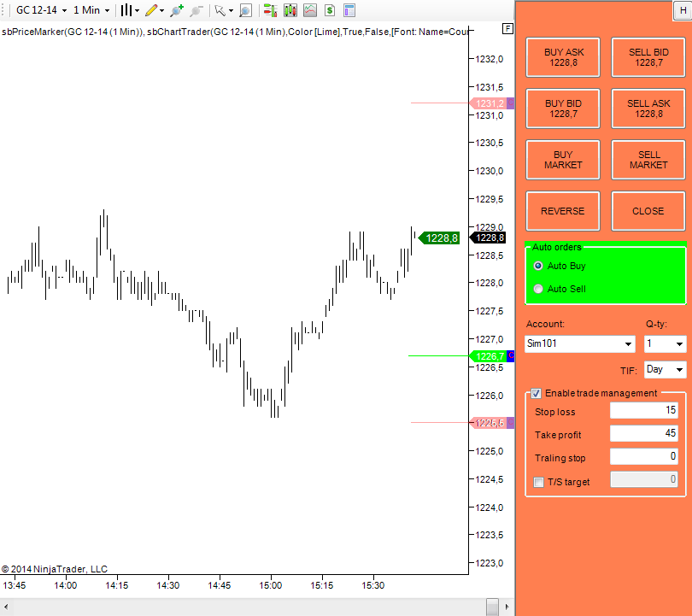Image resolution: width=692 pixels, height=616 pixels.
Task: Click the dollar sign toolbar icon
Action: 328,9
